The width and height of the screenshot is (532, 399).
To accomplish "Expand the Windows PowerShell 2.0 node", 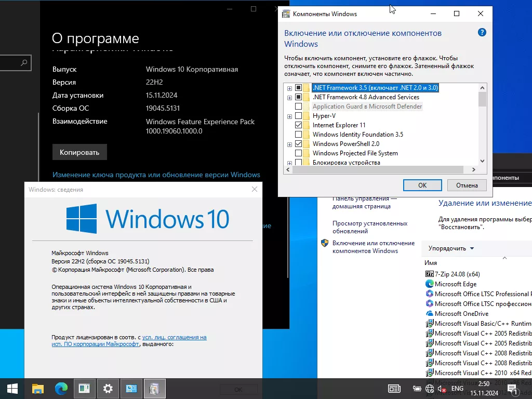I will 289,144.
